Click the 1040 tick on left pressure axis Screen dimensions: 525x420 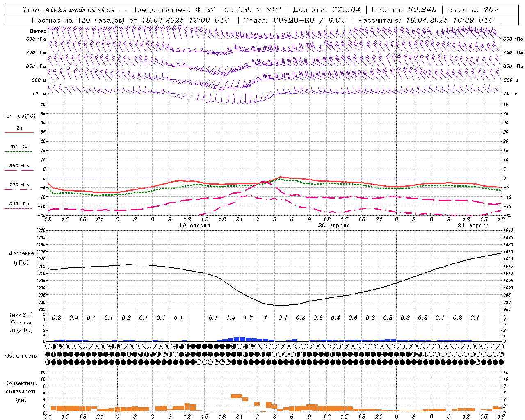(41, 231)
